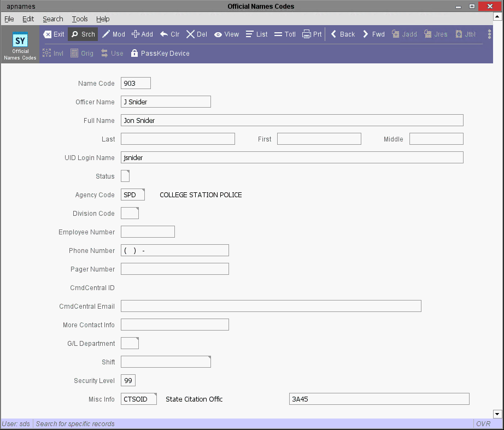504x430 pixels.
Task: Open the Status lookup field
Action: 125,176
